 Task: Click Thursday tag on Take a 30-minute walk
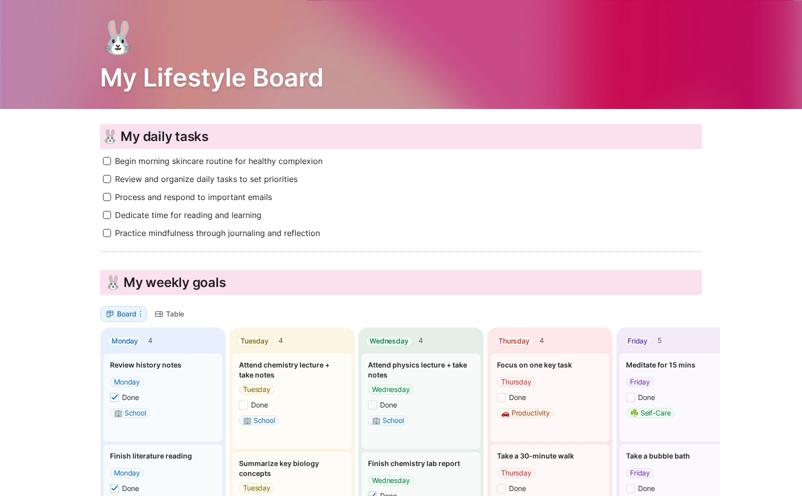coord(516,473)
